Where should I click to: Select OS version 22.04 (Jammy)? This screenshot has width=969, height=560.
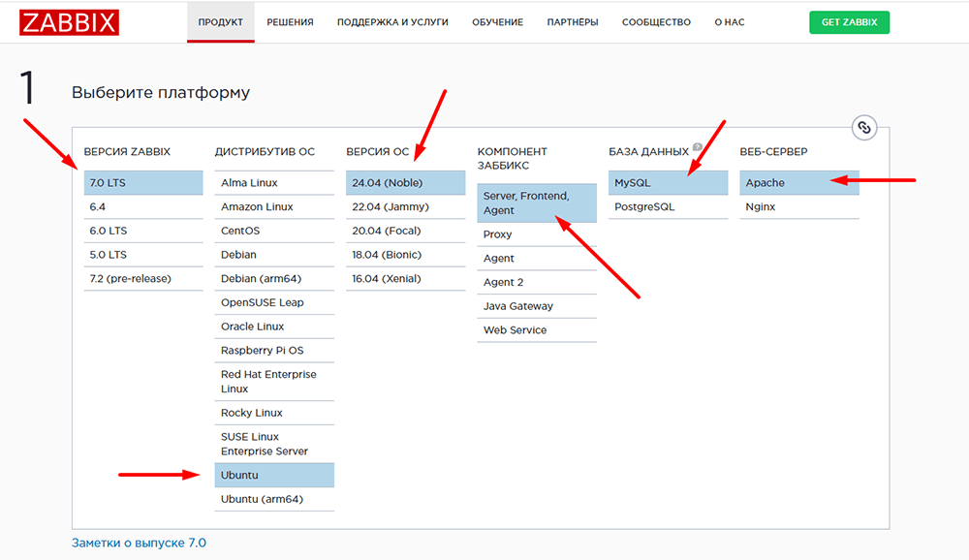405,207
